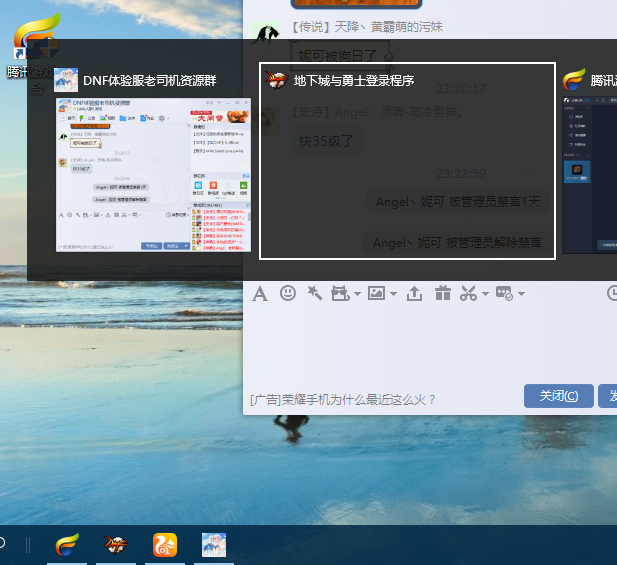
Task: Click the Tencent flame icon in task switcher header
Action: tap(574, 79)
